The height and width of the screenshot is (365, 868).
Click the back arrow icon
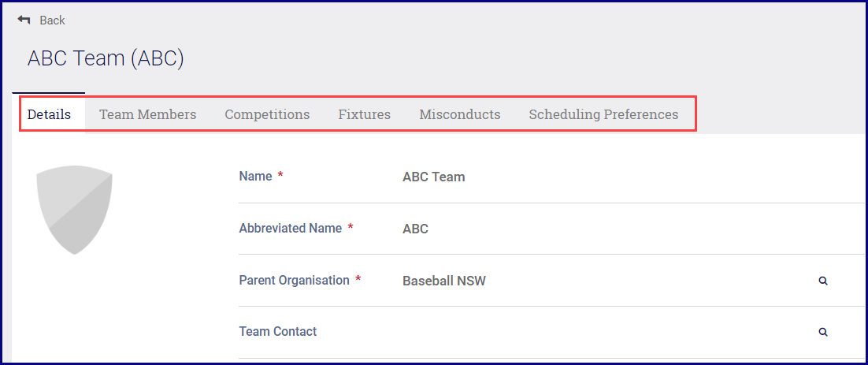tap(24, 20)
